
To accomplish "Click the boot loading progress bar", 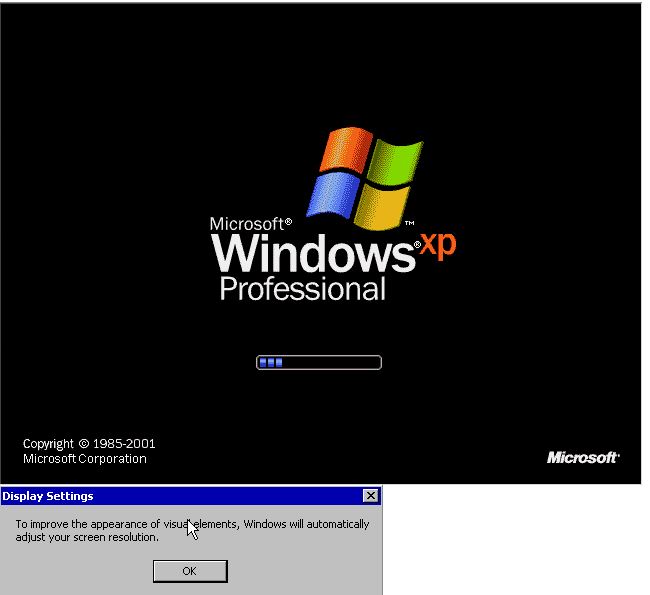I will click(x=319, y=363).
